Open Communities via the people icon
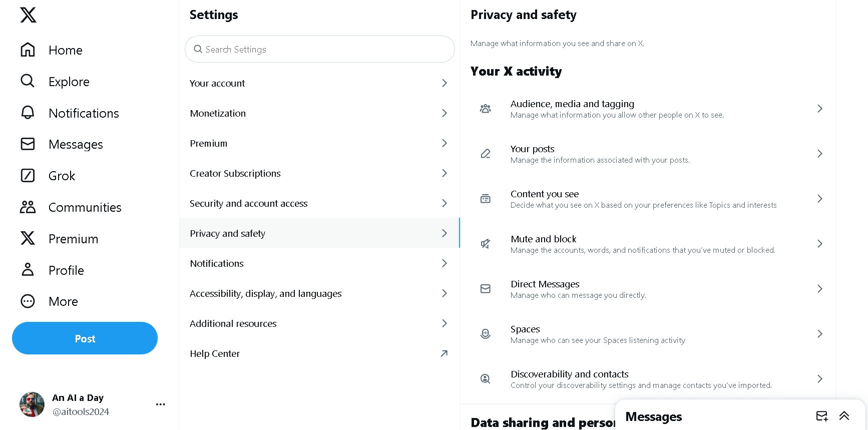 point(28,207)
